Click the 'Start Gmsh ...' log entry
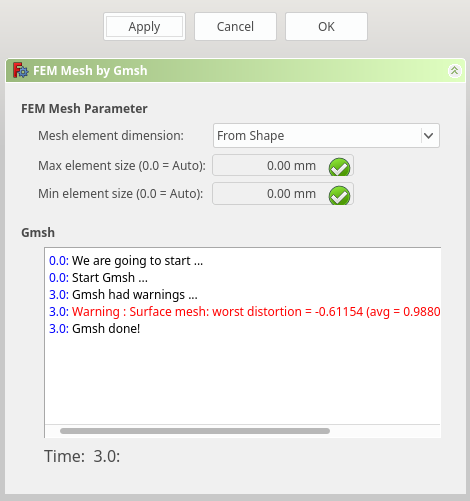Image resolution: width=470 pixels, height=501 pixels. pos(98,278)
